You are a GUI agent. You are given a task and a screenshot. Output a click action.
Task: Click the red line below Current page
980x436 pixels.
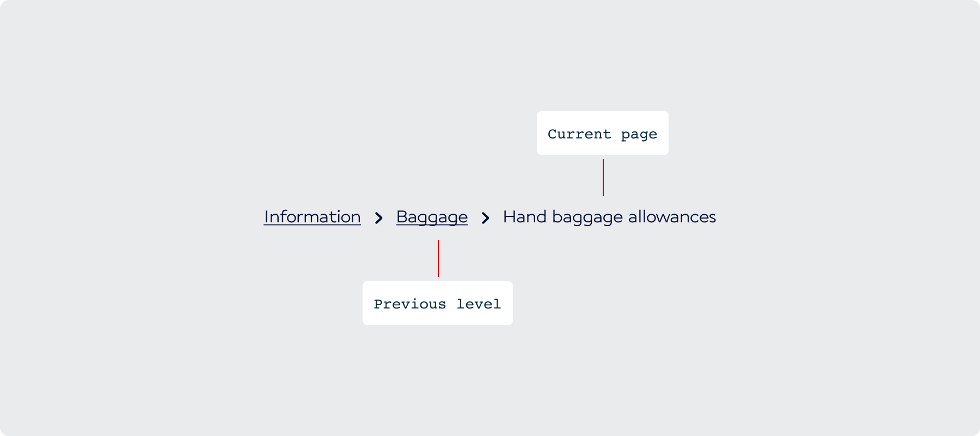pyautogui.click(x=603, y=178)
